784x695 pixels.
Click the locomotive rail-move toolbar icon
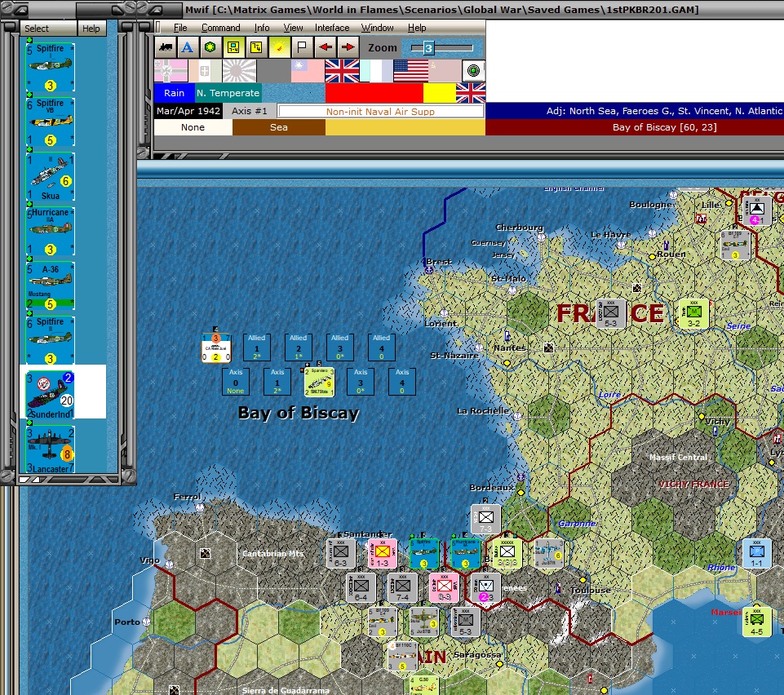pyautogui.click(x=166, y=47)
